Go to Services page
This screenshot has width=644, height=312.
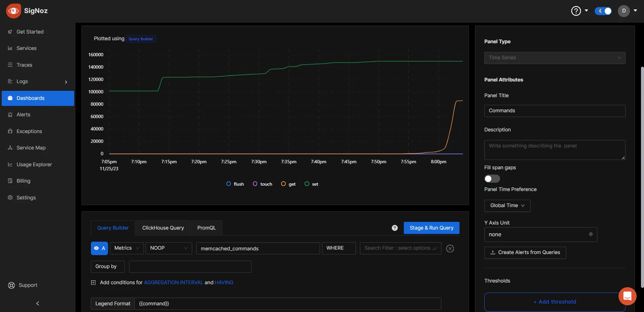tap(38, 48)
